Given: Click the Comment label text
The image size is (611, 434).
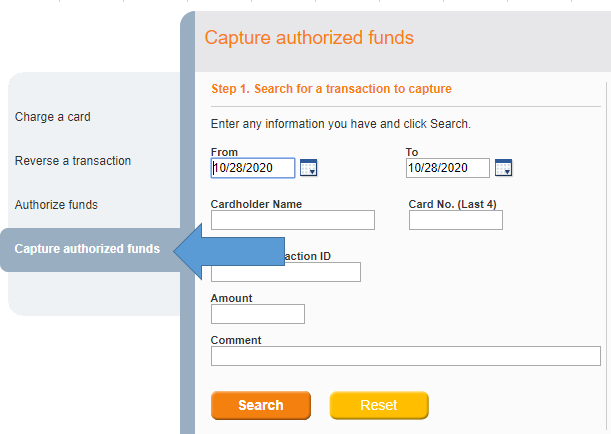Looking at the screenshot, I should click(x=236, y=340).
